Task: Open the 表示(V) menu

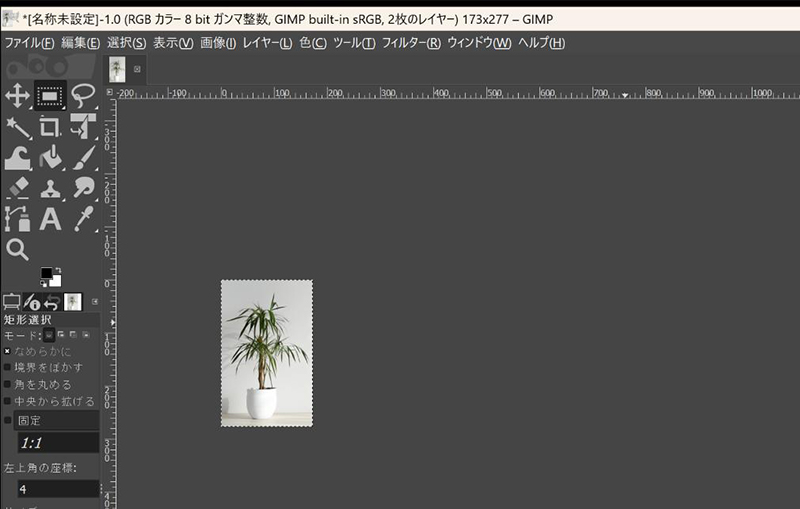Action: tap(173, 43)
